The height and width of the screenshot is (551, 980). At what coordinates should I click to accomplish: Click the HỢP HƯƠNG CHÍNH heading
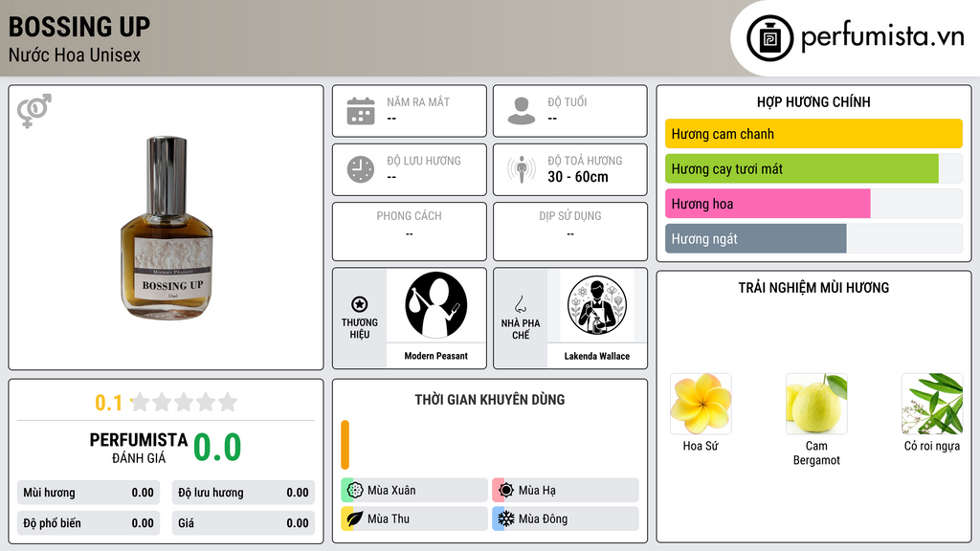tap(813, 101)
